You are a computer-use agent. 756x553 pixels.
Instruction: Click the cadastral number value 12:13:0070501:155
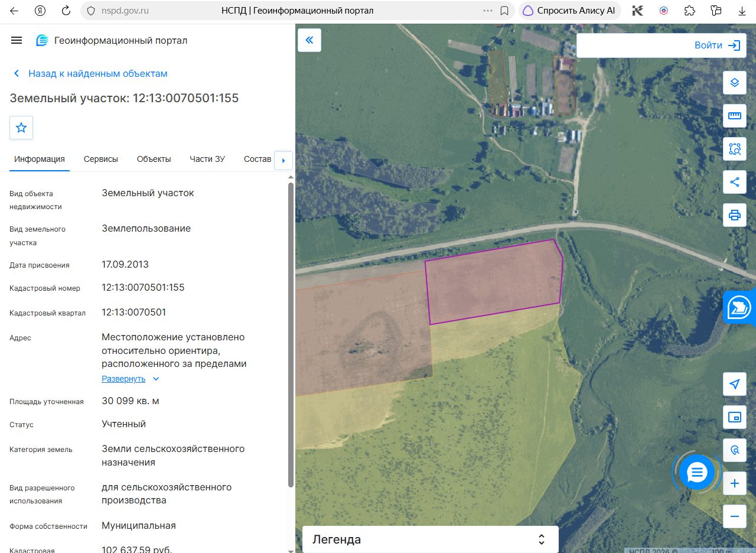[143, 288]
